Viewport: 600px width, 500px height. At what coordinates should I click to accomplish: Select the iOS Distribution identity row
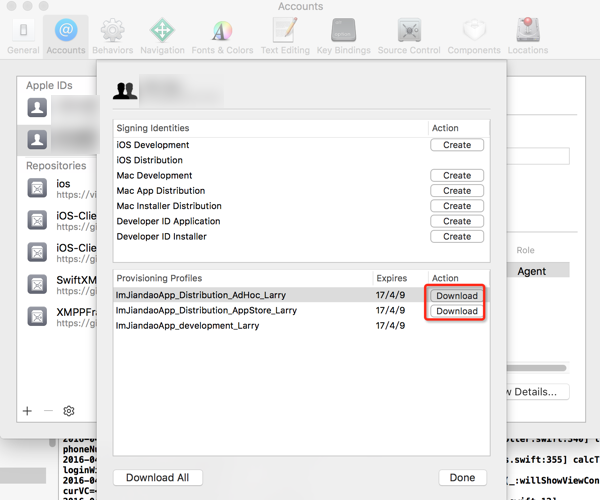click(302, 160)
